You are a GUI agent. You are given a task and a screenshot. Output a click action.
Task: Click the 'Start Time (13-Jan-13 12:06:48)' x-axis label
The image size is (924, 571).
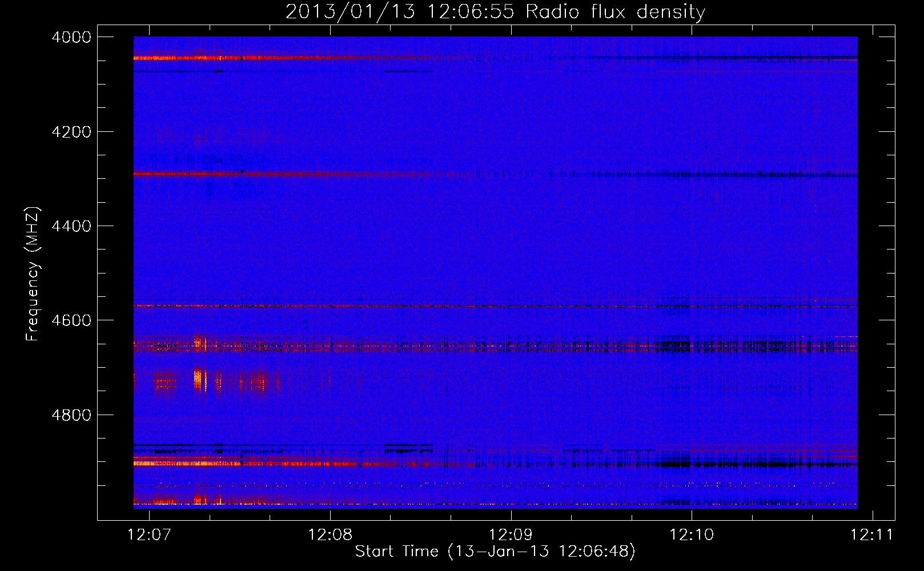pyautogui.click(x=495, y=552)
